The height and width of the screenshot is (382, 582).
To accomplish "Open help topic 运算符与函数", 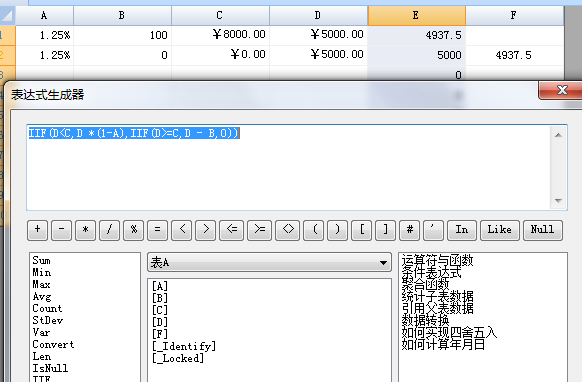I will [437, 260].
